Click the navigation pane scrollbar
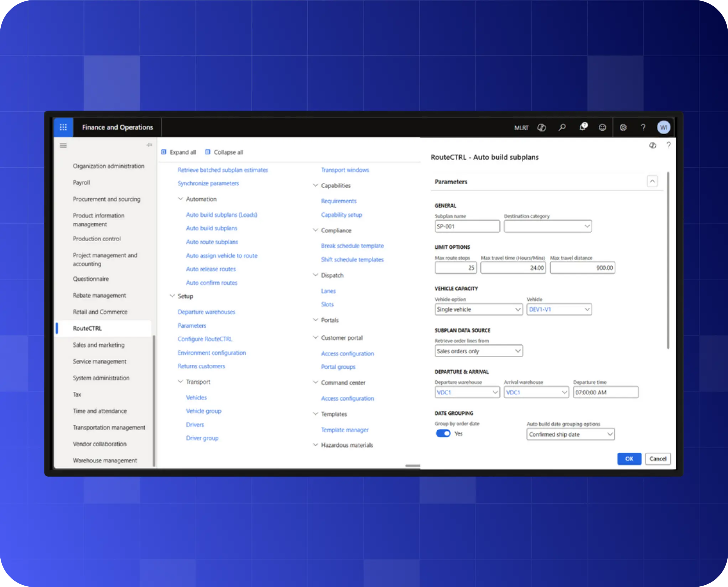Viewport: 728px width, 587px height. (154, 400)
